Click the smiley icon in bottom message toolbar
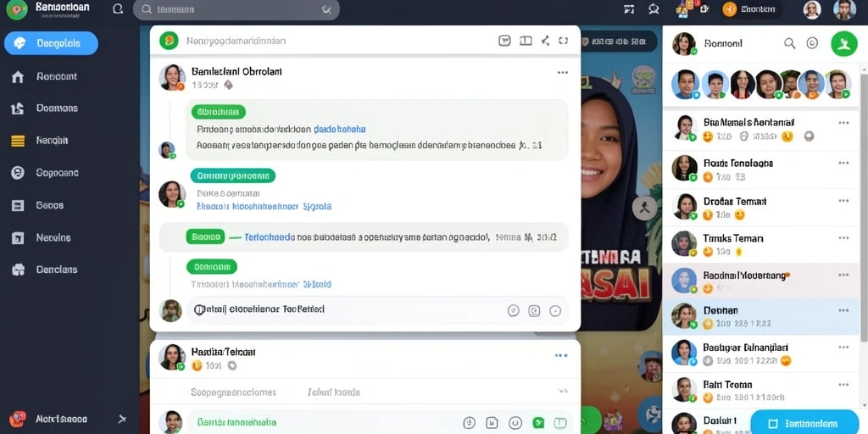 (515, 423)
